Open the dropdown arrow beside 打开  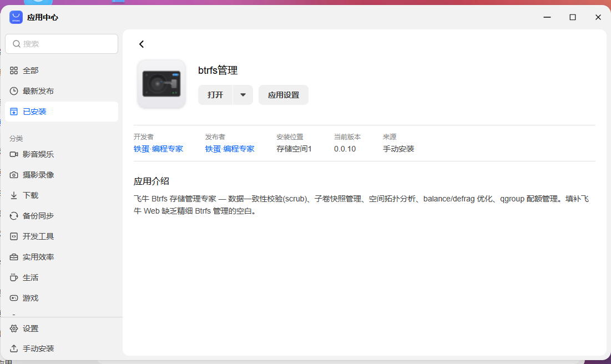click(x=243, y=95)
